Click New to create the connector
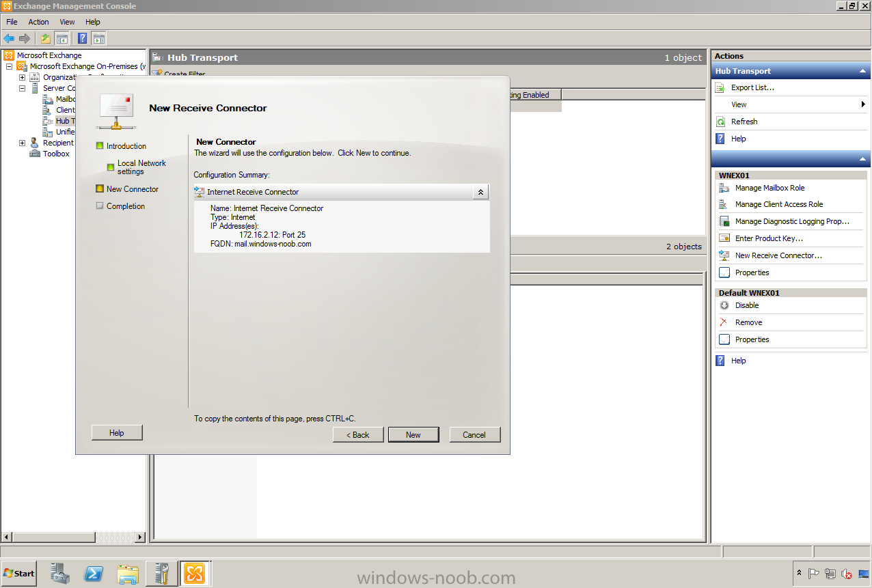The height and width of the screenshot is (588, 872). point(413,434)
